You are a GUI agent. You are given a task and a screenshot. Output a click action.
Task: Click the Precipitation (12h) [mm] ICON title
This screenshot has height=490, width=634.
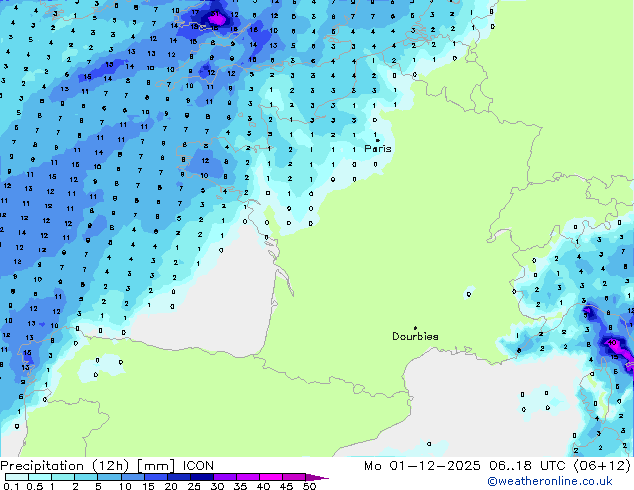[x=107, y=466]
